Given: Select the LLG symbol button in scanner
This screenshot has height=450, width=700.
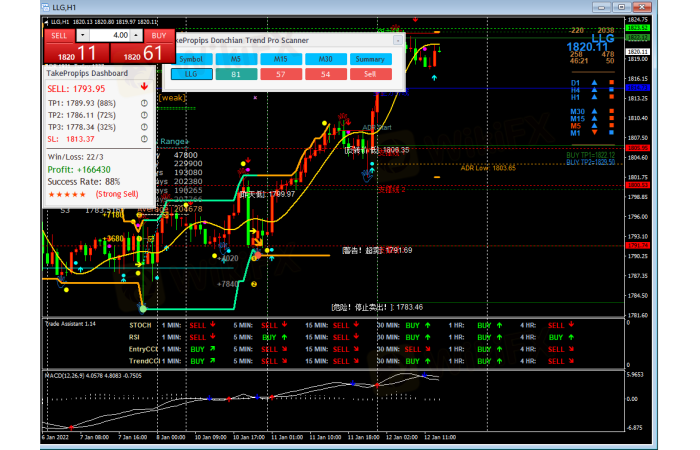Looking at the screenshot, I should click(x=190, y=74).
